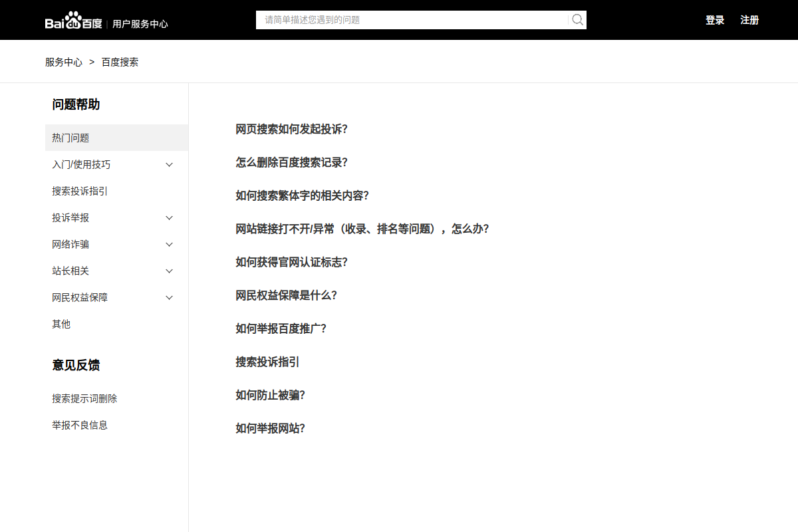
Task: Click inside the problem search input box
Action: click(412, 19)
